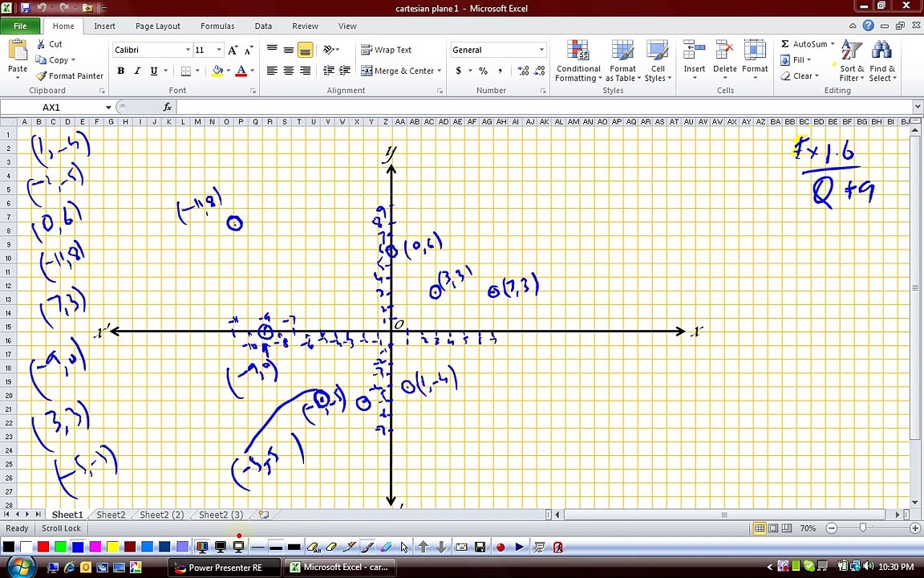Viewport: 924px width, 578px height.
Task: Select the mouse pointer tool in pen toolbar
Action: [x=404, y=547]
